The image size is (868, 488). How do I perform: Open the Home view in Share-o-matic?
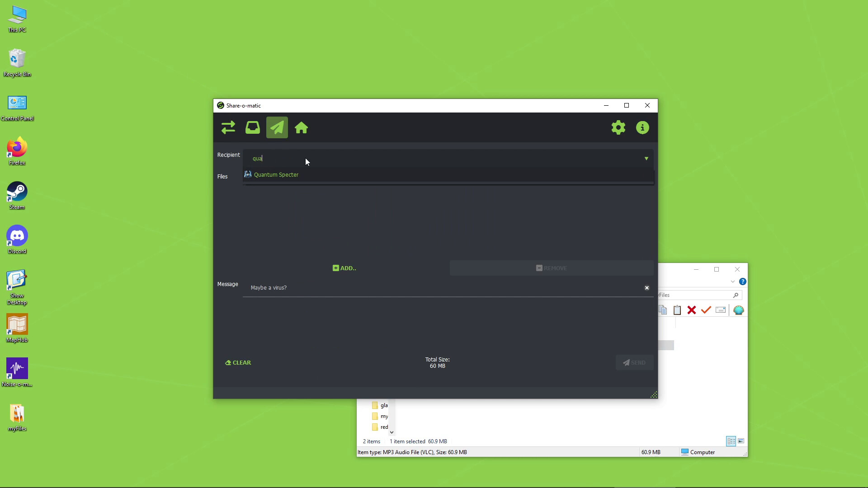[x=301, y=127]
